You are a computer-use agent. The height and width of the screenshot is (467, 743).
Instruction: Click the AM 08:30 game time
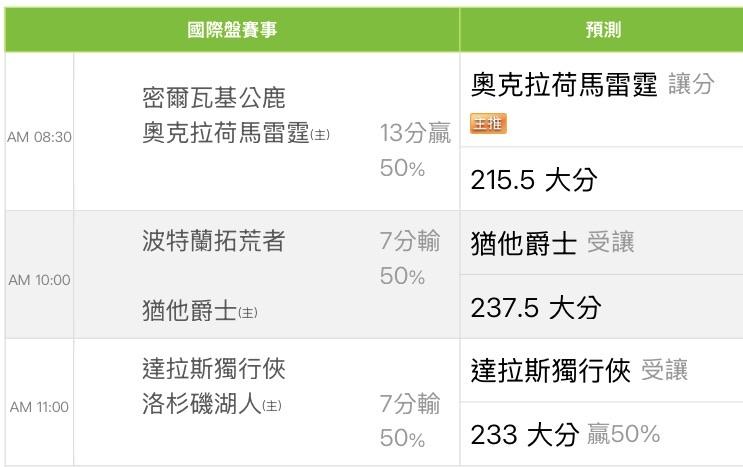39,137
